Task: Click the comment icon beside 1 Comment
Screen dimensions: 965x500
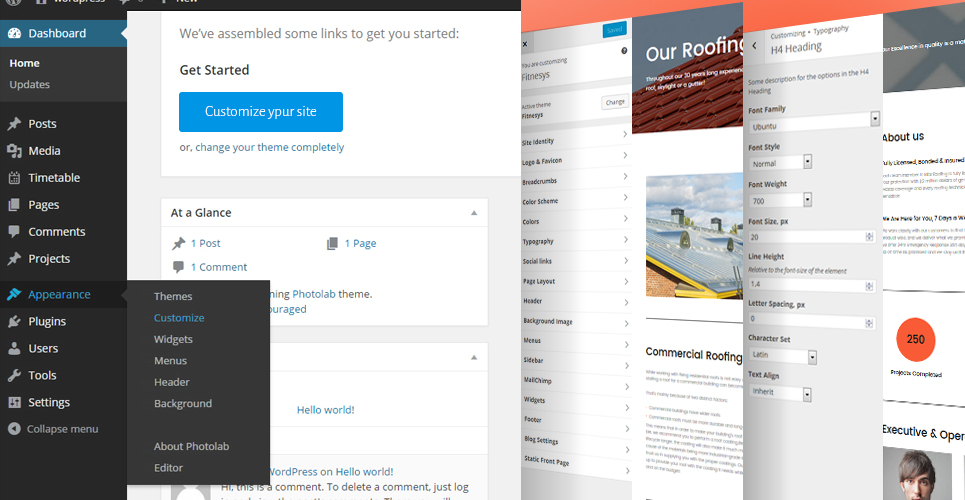Action: click(178, 267)
